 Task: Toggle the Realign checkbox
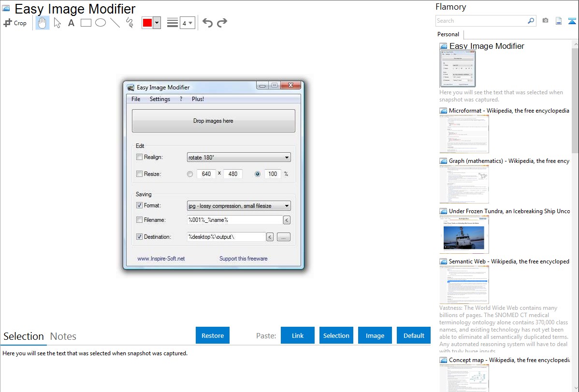pos(139,157)
